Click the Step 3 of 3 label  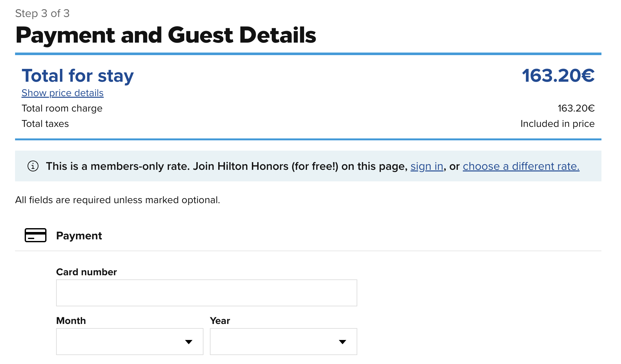click(x=42, y=13)
